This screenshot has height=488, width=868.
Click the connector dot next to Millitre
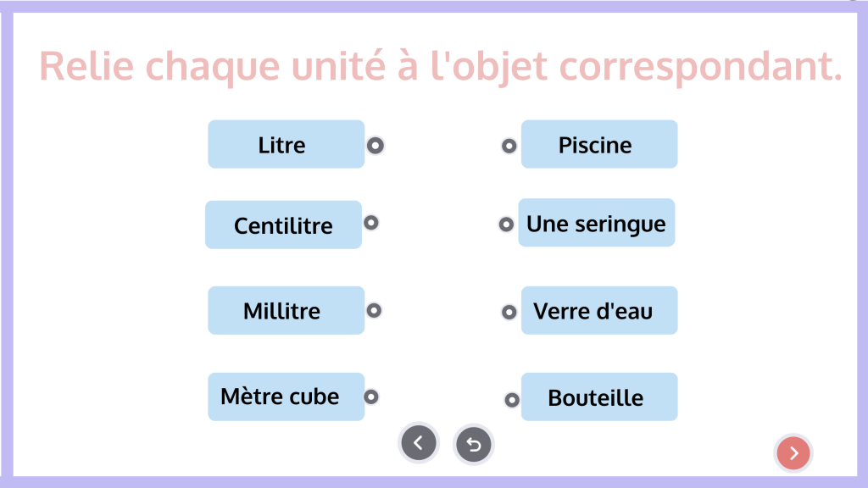374,310
